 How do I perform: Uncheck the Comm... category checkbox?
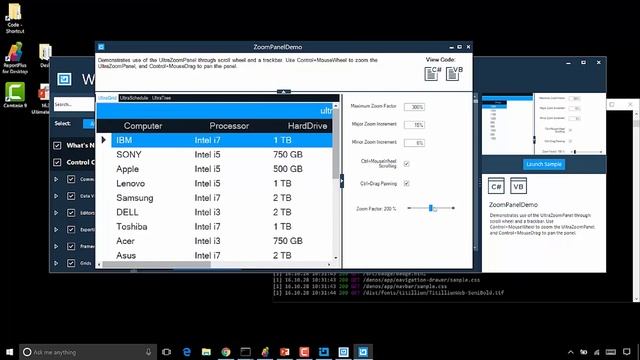[71, 179]
